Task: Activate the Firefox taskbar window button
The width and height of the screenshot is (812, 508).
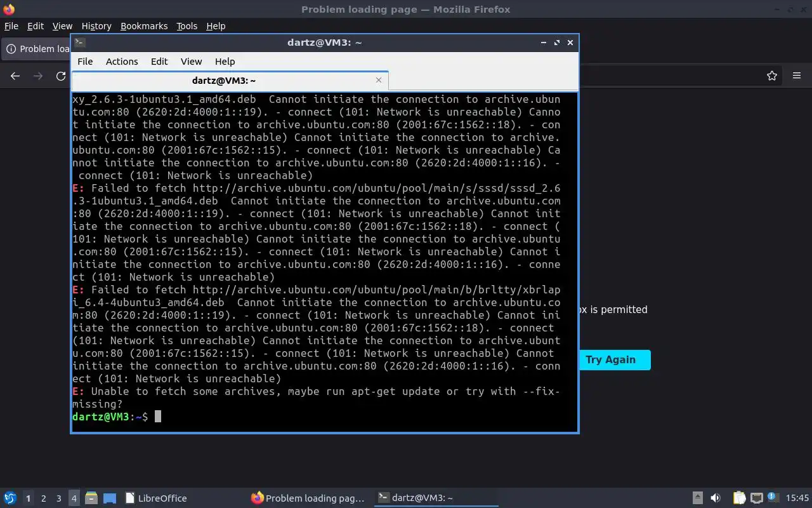Action: pos(309,498)
